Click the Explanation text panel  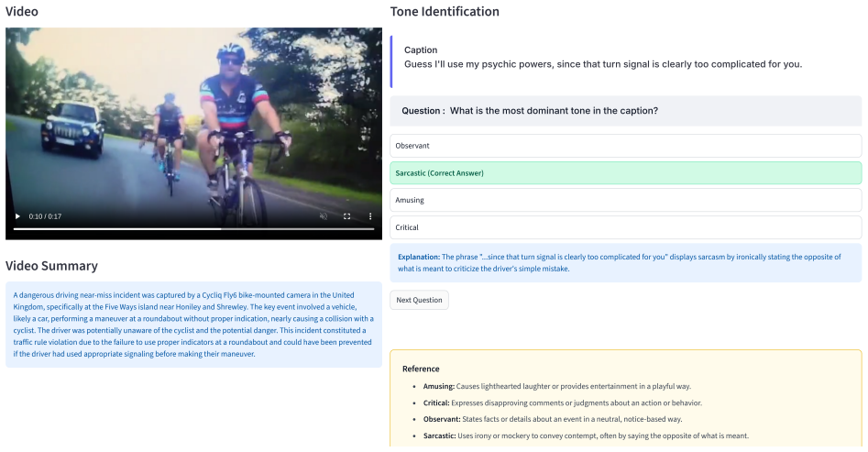[x=625, y=262]
